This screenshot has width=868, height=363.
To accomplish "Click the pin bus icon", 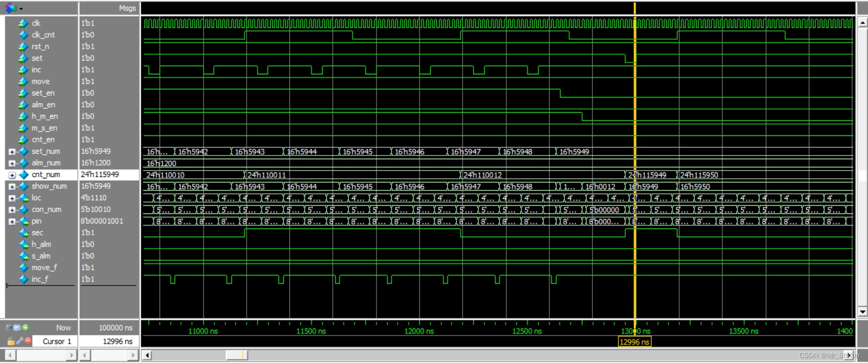I will pyautogui.click(x=23, y=221).
